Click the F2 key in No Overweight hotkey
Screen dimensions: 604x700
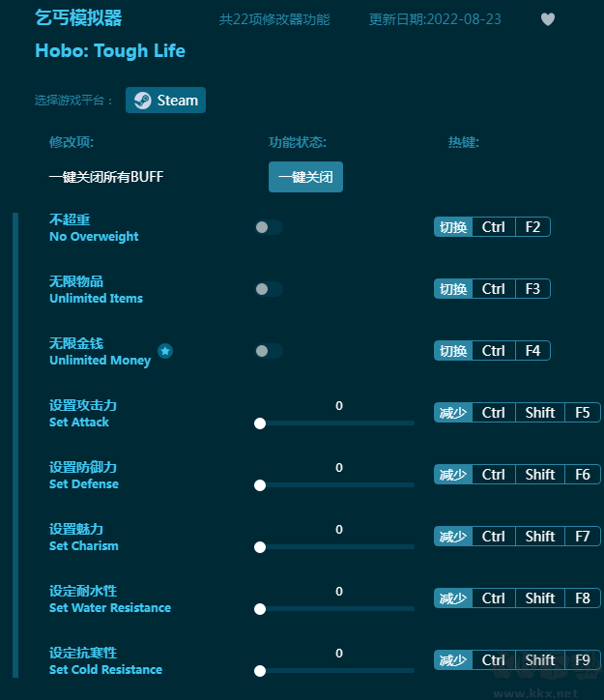coord(532,227)
